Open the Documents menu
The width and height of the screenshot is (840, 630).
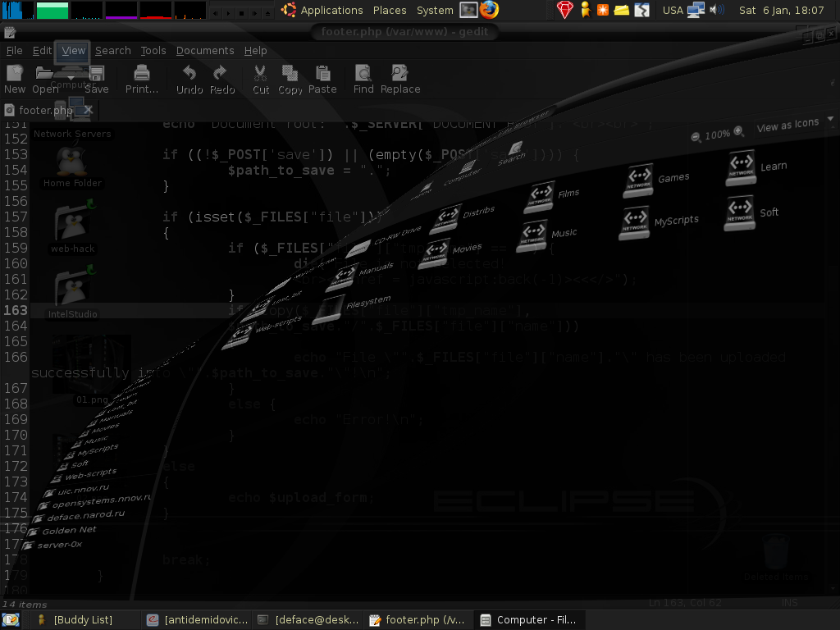click(x=205, y=50)
